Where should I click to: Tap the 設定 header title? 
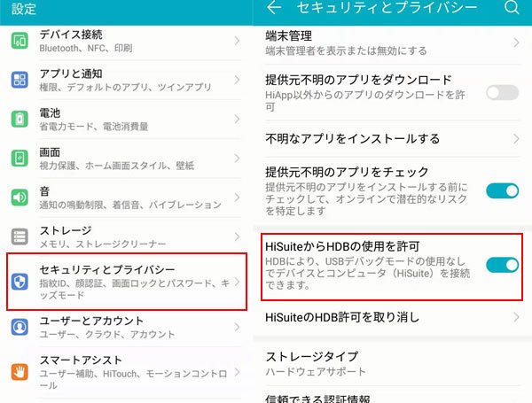(x=24, y=9)
